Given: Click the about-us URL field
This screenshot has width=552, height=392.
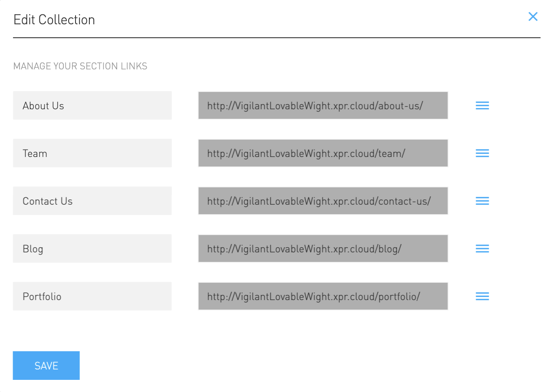Looking at the screenshot, I should click(x=323, y=105).
